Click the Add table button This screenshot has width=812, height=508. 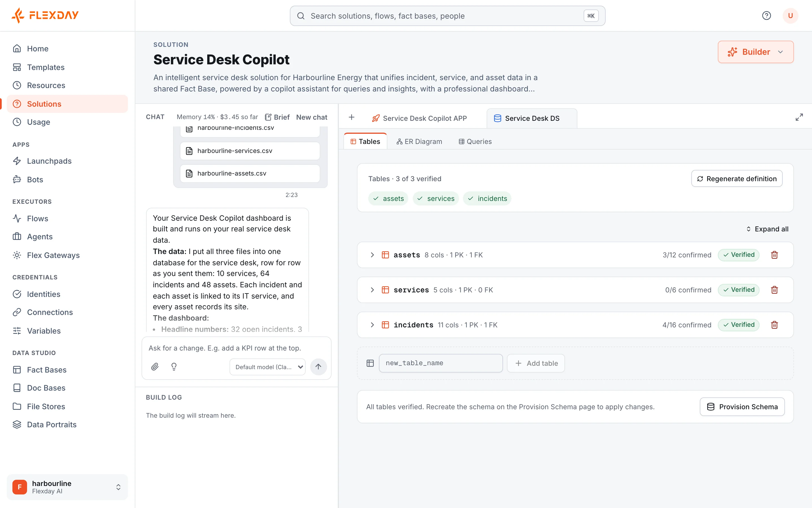(x=536, y=363)
